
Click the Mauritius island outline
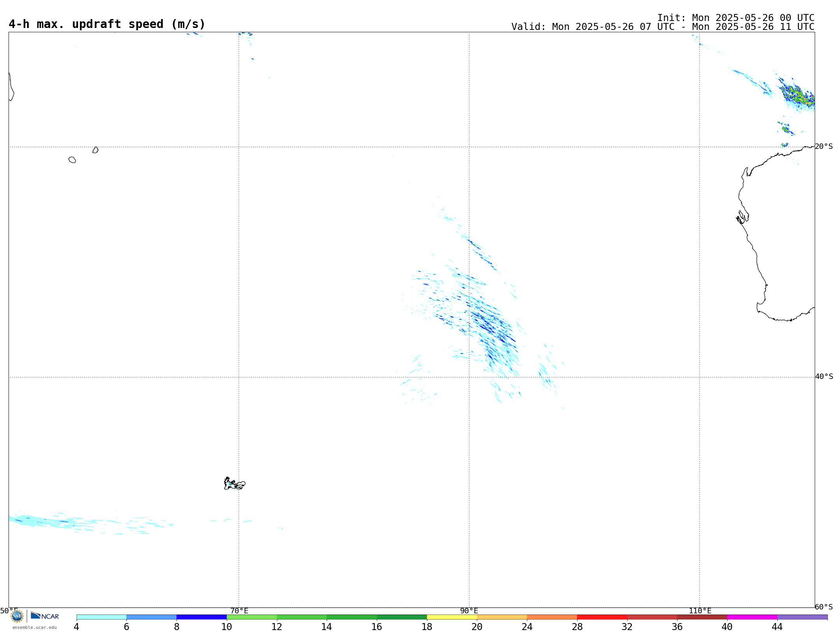(x=96, y=150)
